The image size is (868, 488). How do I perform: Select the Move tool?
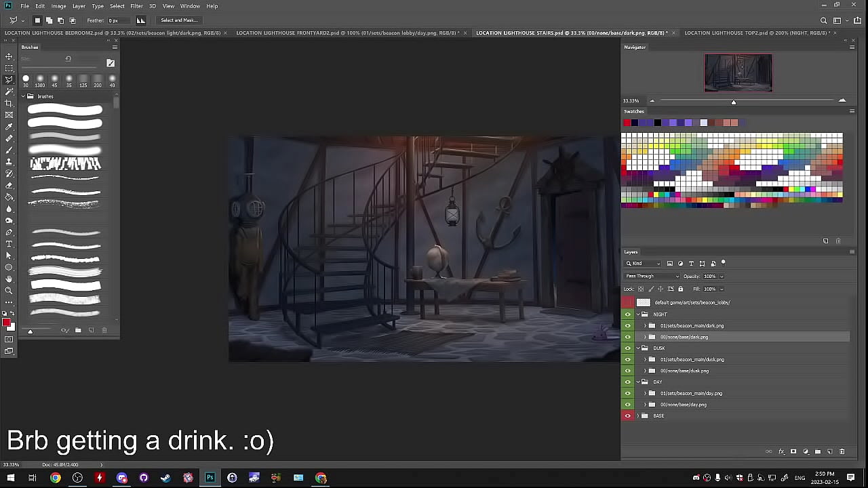[9, 56]
